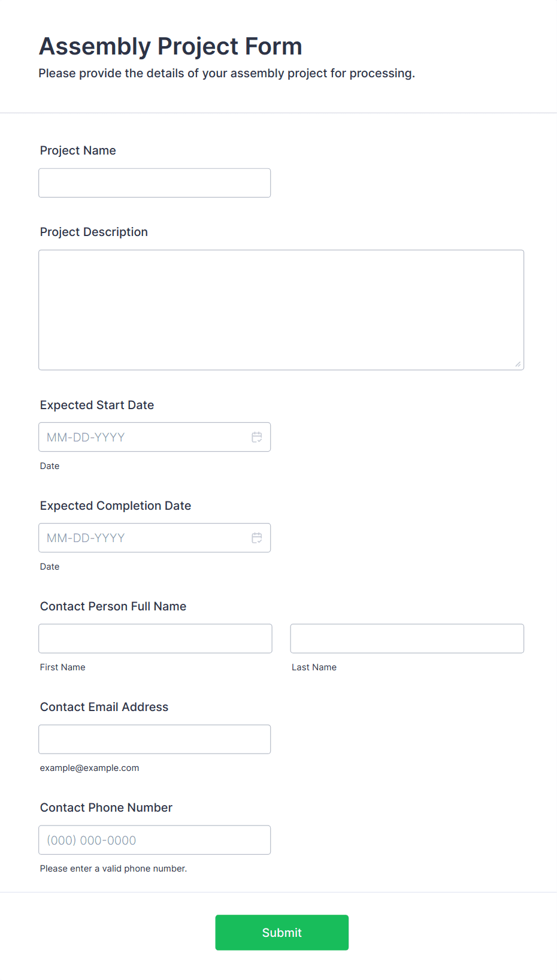The height and width of the screenshot is (980, 557).
Task: Click the Contact Email Address label
Action: [x=104, y=707]
